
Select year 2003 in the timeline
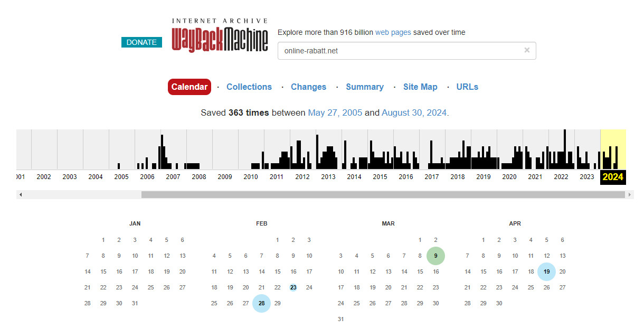pos(70,177)
